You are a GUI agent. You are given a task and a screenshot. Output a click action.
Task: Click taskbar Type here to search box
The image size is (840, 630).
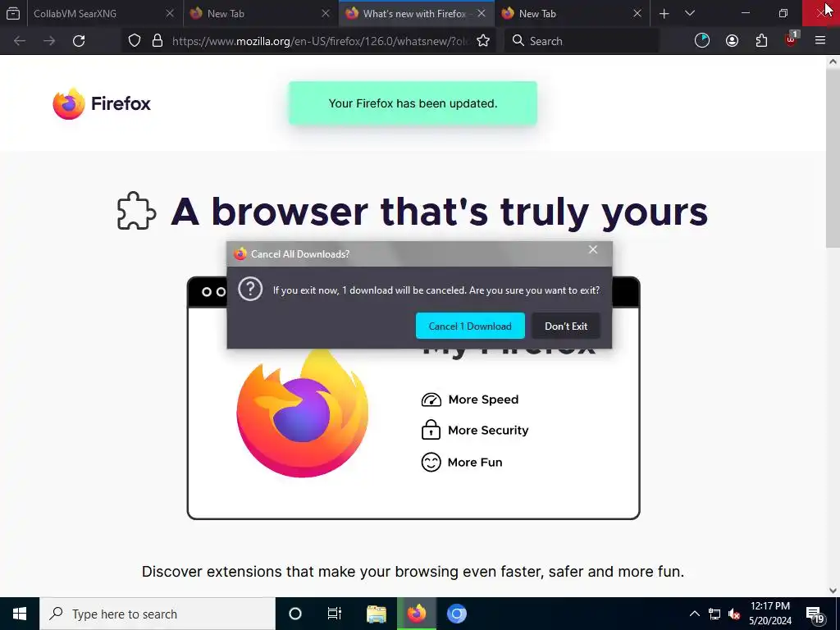157,614
